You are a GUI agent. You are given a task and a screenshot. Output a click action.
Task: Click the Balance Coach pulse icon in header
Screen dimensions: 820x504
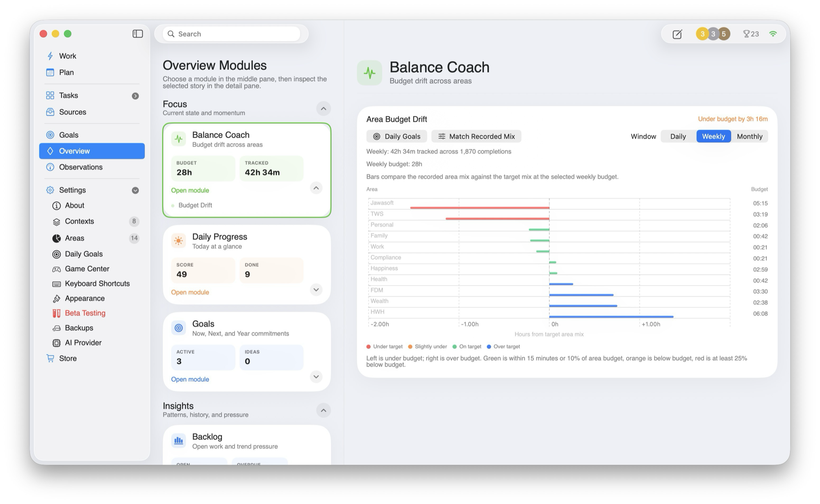pyautogui.click(x=369, y=73)
